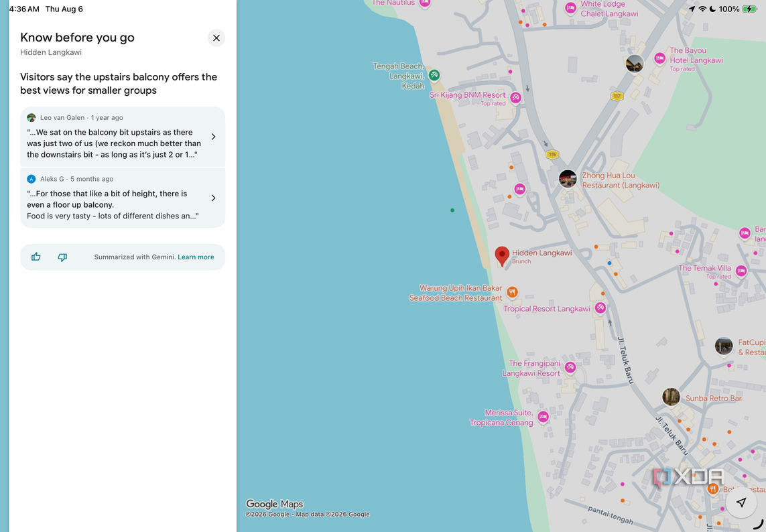Give the Gemini summary a thumbs up
This screenshot has height=532, width=766.
(36, 257)
